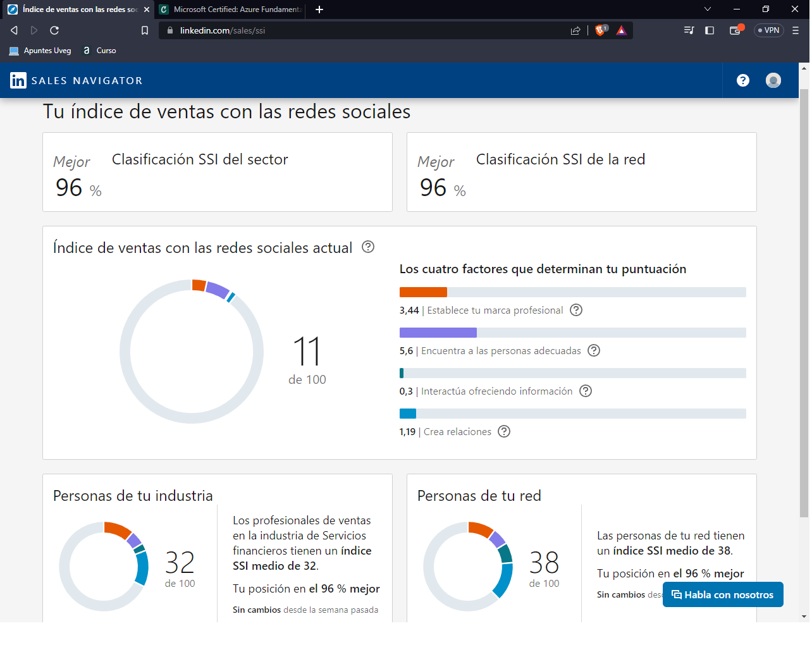Viewport: 812px width, 664px height.
Task: Click the '11 de 100' SSI score
Action: (x=307, y=360)
